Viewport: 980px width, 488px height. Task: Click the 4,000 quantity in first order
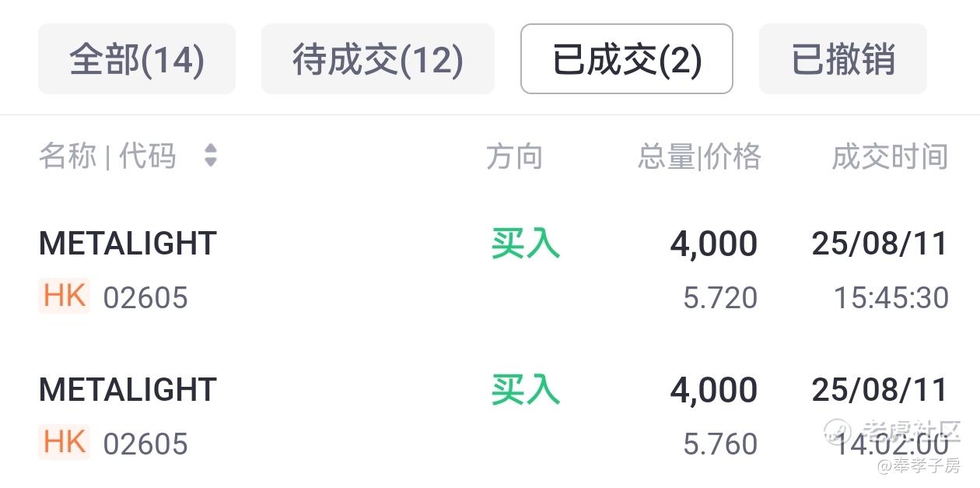(x=714, y=244)
